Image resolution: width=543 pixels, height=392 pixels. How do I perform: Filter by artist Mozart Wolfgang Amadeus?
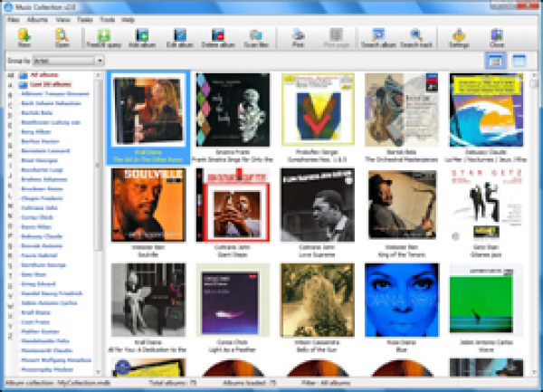56,360
